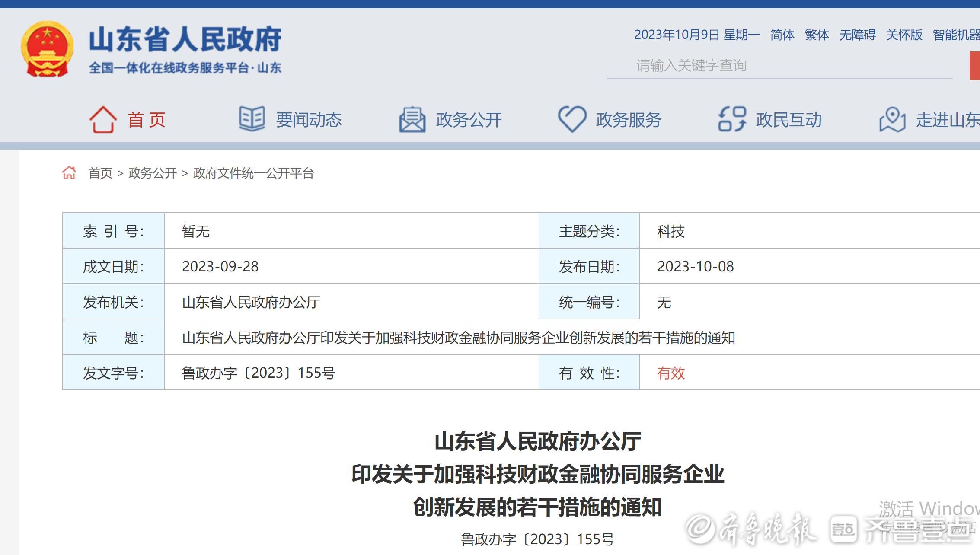Click the envelope icon for 政务公开
The height and width of the screenshot is (555, 980).
(x=412, y=119)
